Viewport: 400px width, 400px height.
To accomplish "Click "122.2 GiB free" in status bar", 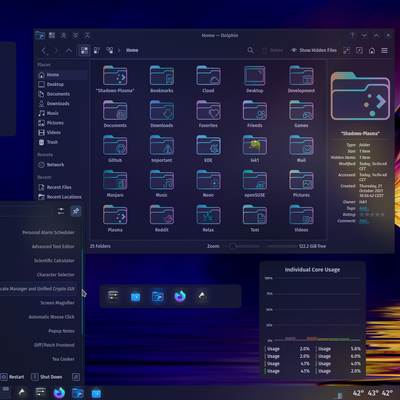I will (312, 246).
